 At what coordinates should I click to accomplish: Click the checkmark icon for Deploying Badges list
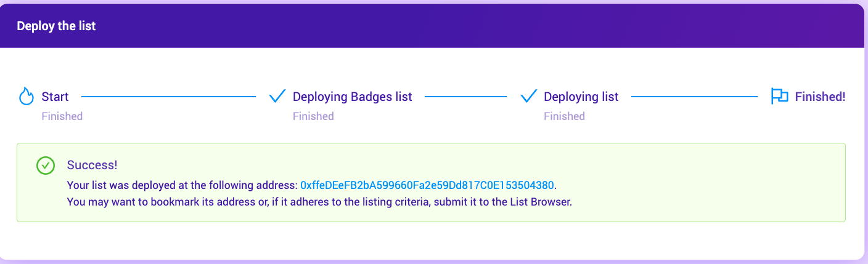277,97
